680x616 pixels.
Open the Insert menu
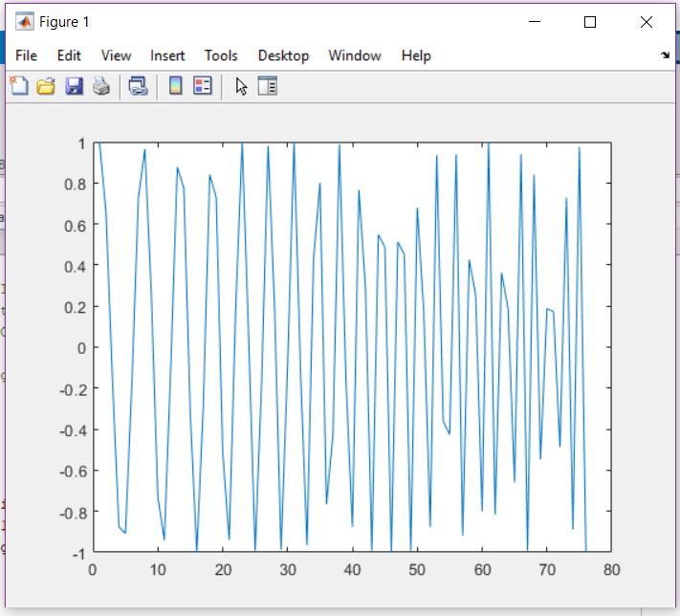(167, 55)
